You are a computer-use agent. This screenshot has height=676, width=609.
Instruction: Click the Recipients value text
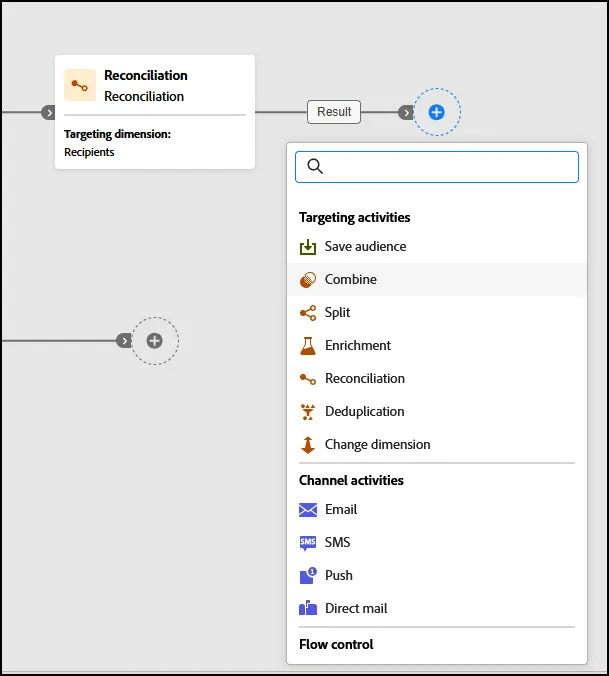point(89,152)
